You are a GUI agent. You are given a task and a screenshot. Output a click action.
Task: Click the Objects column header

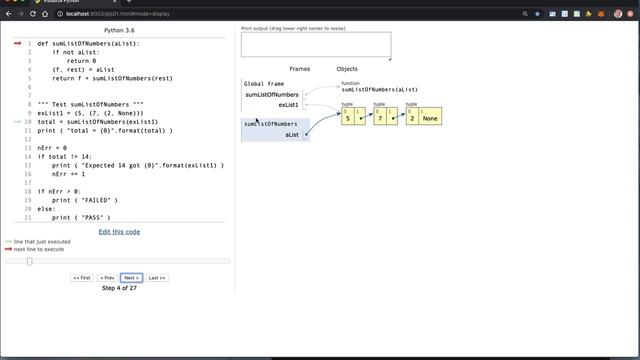click(x=347, y=69)
